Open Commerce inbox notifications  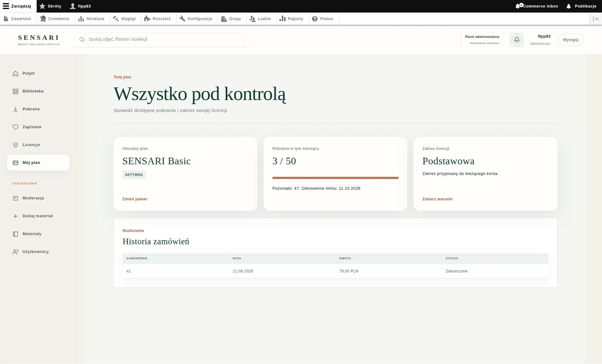coord(537,6)
